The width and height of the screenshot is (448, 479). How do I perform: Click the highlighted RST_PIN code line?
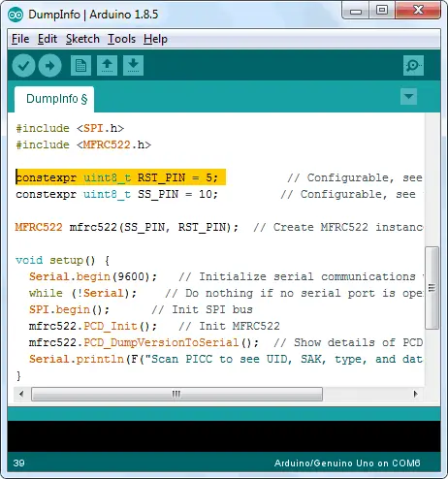pyautogui.click(x=120, y=177)
